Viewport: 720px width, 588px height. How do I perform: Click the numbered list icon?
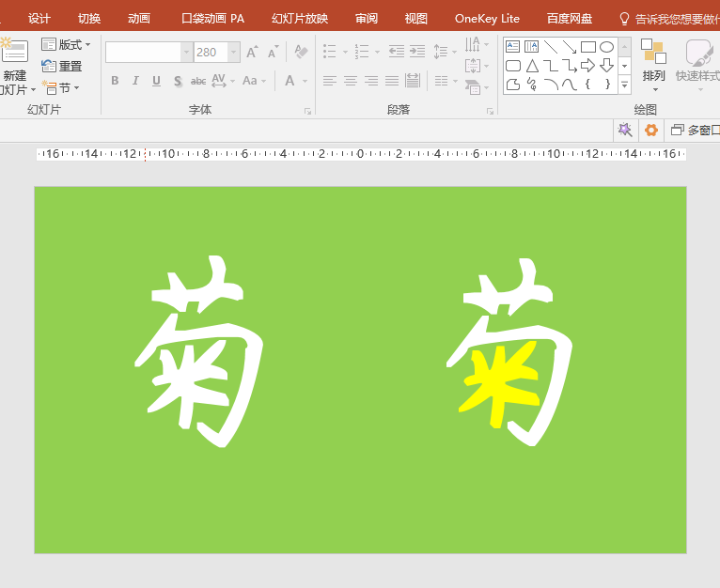[362, 52]
